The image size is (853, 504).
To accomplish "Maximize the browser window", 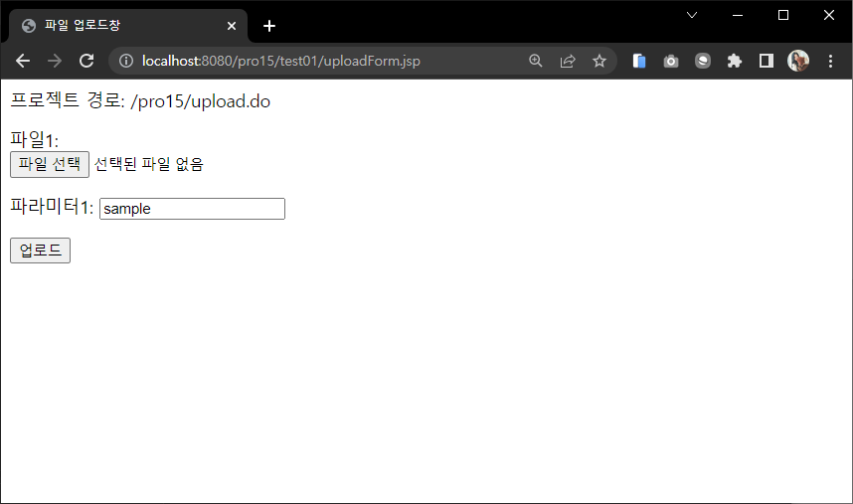I will [x=783, y=15].
